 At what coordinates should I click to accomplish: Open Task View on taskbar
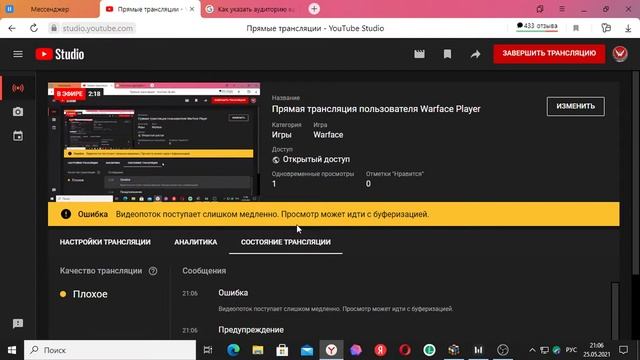click(208, 350)
